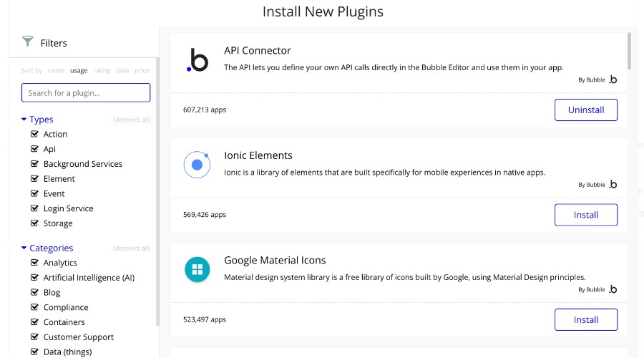Uncheck the Api type checkbox

click(x=34, y=149)
